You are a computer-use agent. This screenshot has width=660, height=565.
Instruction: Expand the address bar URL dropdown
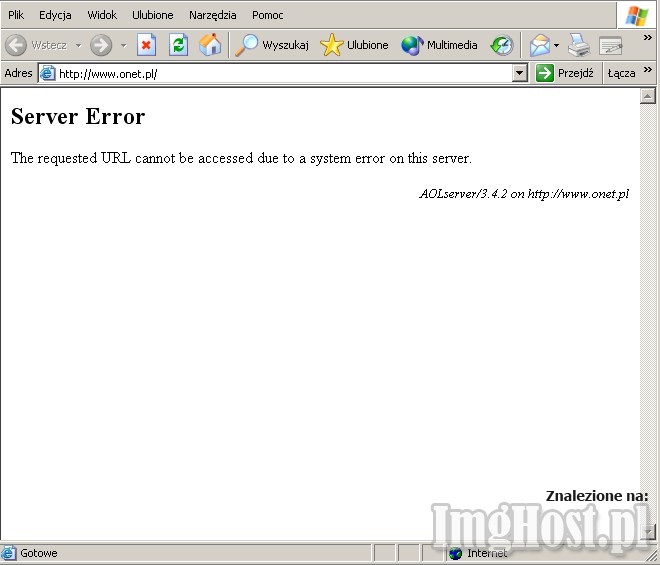[x=520, y=73]
